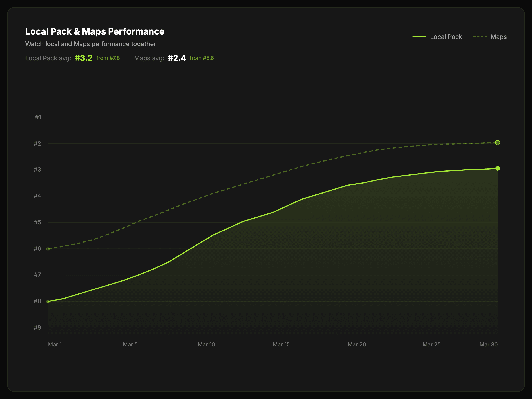Click the Maps line start point at #6
532x399 pixels.
click(48, 249)
